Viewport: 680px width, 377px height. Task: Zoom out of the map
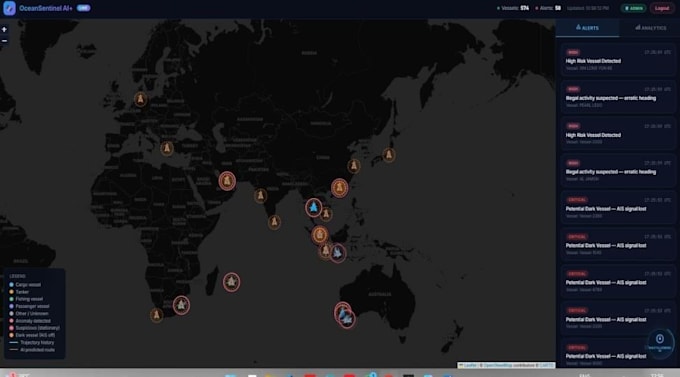tap(4, 41)
